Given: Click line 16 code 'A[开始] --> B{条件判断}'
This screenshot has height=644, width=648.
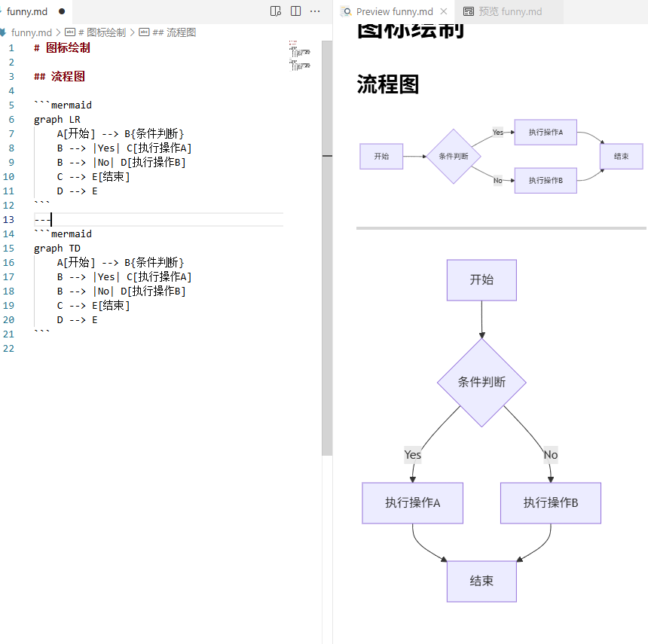Looking at the screenshot, I should click(121, 263).
